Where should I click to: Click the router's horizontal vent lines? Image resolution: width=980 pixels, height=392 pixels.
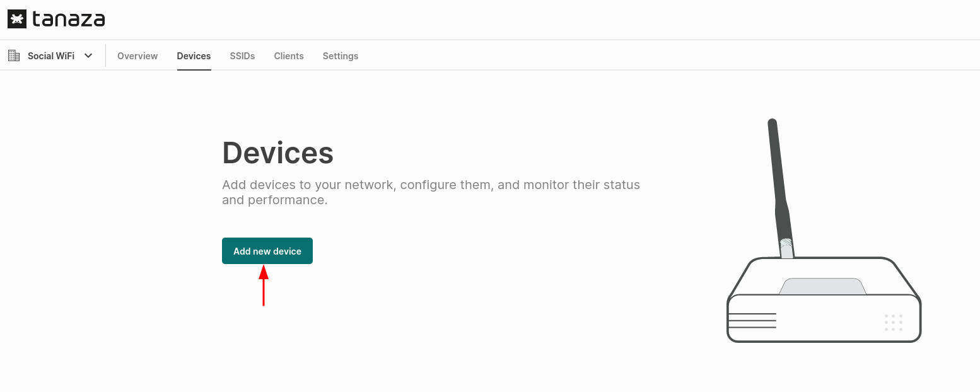point(752,321)
